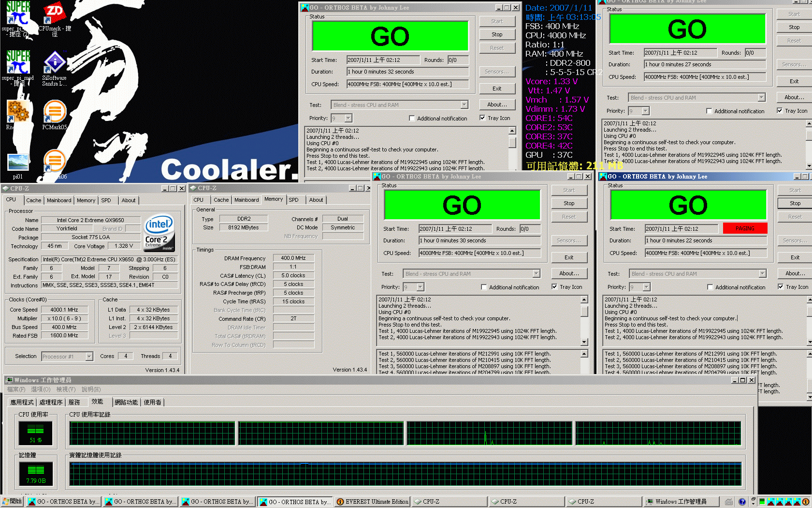Enable Additional notification in 32-seconds ORTHOS window
Viewport: 812px width, 508px height.
tap(412, 118)
